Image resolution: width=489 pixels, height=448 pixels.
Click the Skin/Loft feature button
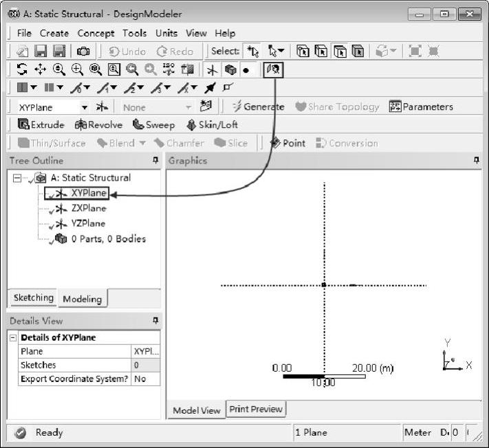tap(212, 124)
